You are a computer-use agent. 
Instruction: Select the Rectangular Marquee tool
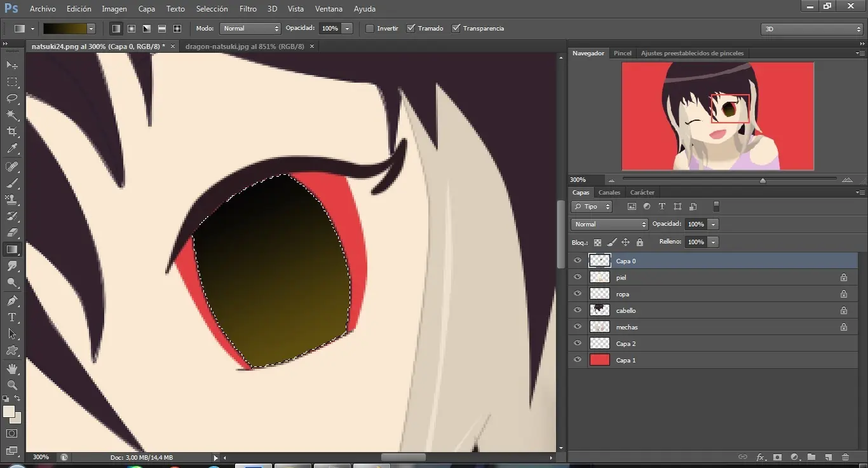tap(12, 82)
